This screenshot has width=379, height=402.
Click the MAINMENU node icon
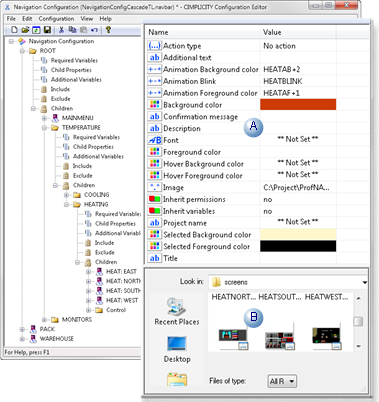tap(55, 118)
